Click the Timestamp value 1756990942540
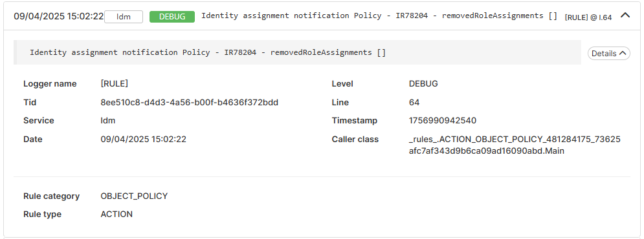The width and height of the screenshot is (644, 239). click(x=443, y=121)
